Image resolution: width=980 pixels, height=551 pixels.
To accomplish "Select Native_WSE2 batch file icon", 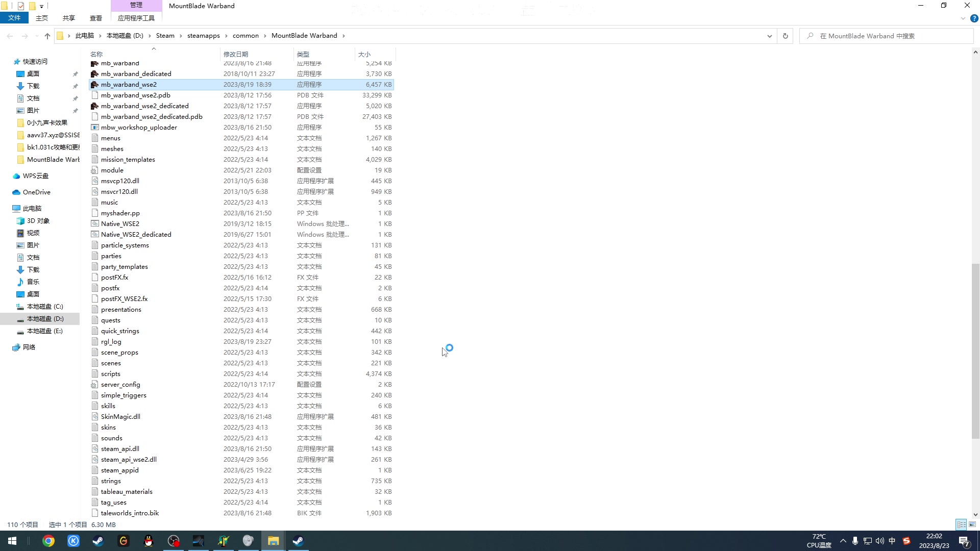I will [94, 224].
